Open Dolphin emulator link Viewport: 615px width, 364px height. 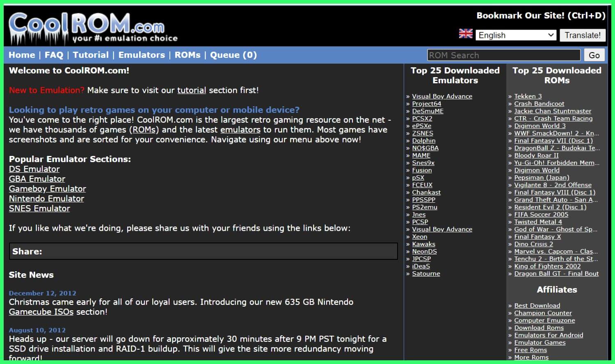424,141
